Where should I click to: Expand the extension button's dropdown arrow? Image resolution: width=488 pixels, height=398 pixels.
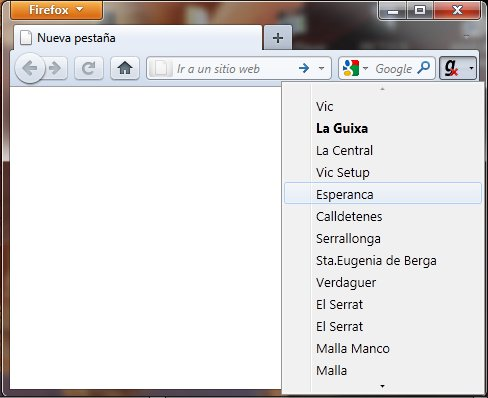pos(471,68)
